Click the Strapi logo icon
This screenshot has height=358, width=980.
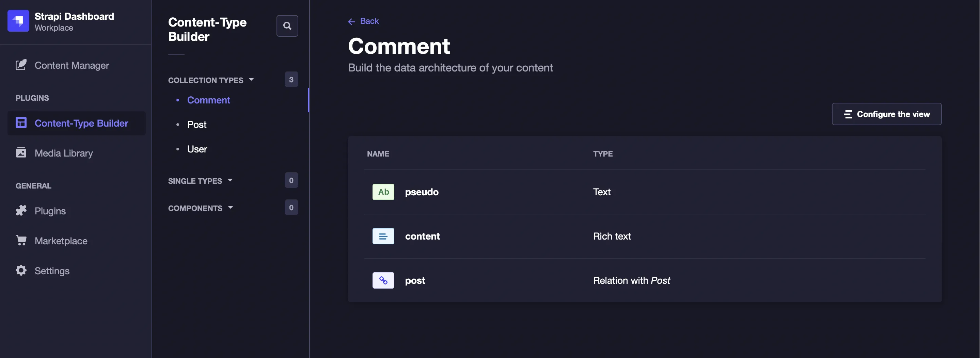(x=18, y=21)
